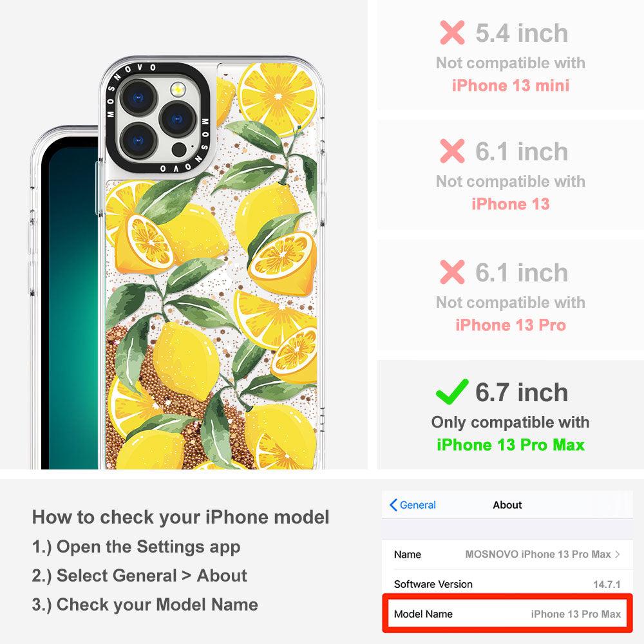644x644 pixels.
Task: Click the red X beside 5.4 inch
Action: (452, 32)
